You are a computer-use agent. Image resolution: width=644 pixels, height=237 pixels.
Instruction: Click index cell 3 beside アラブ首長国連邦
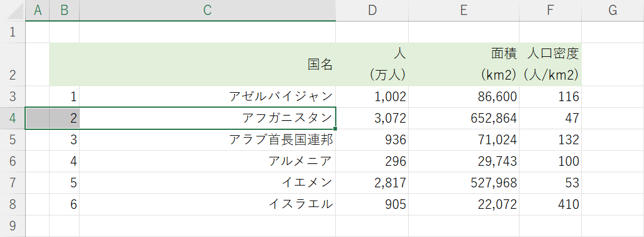pos(65,139)
